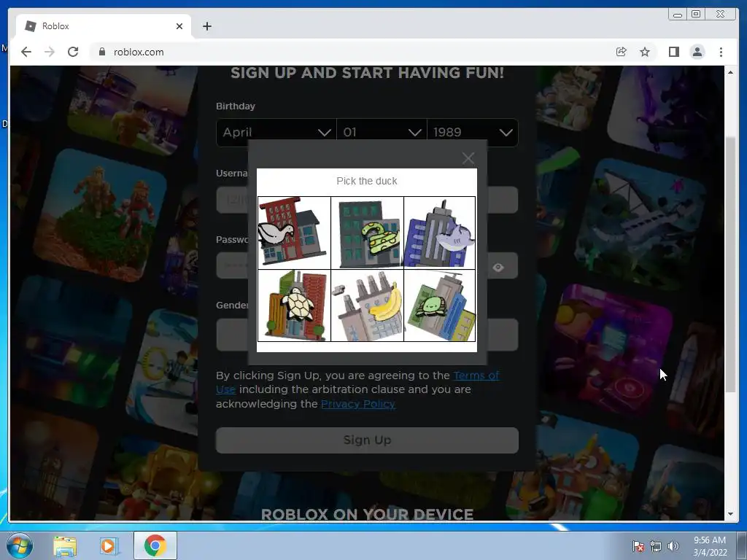The height and width of the screenshot is (560, 747).
Task: Bookmark this tab with the star
Action: [645, 52]
